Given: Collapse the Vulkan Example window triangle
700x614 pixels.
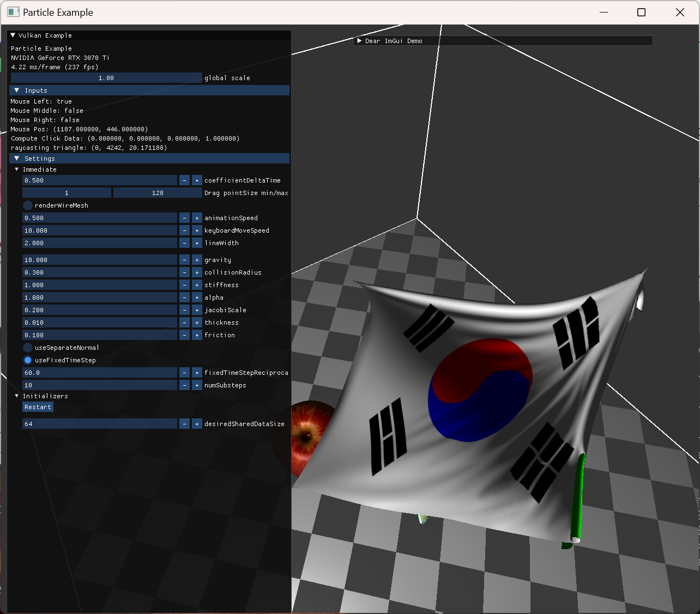Looking at the screenshot, I should (x=13, y=35).
